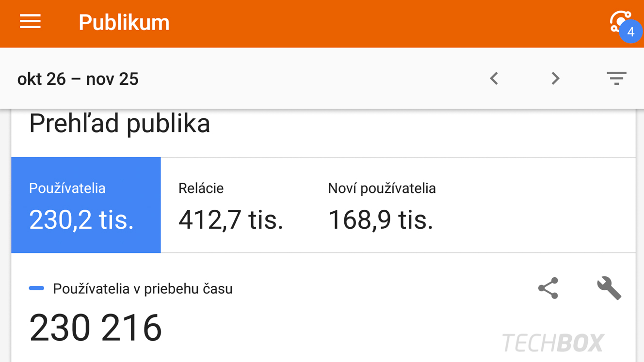Go to the previous date range

point(494,79)
